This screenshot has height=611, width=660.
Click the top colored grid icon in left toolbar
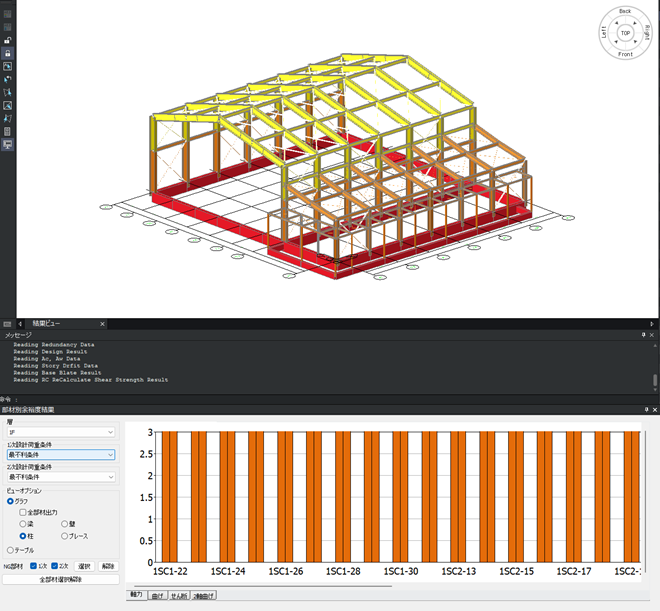pos(7,14)
